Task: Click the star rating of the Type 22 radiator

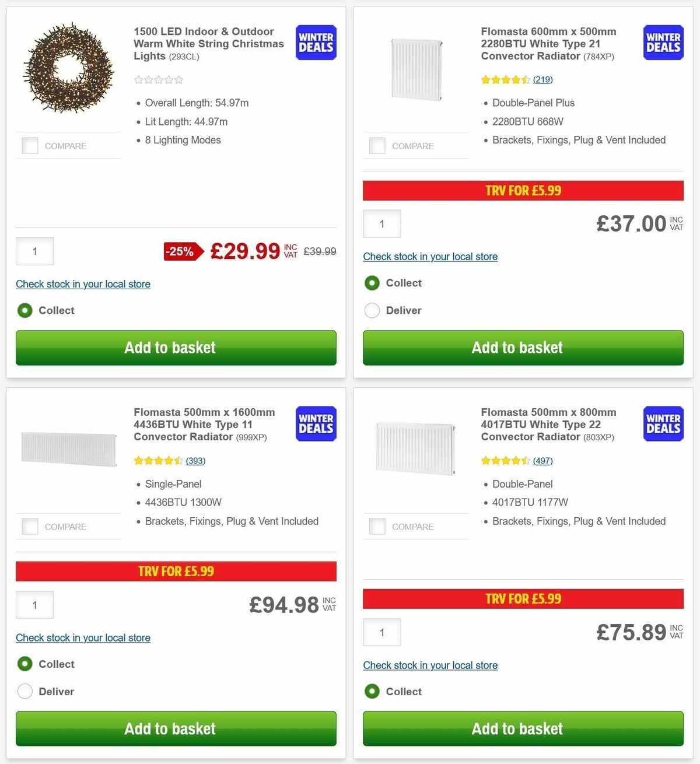Action: coord(505,460)
